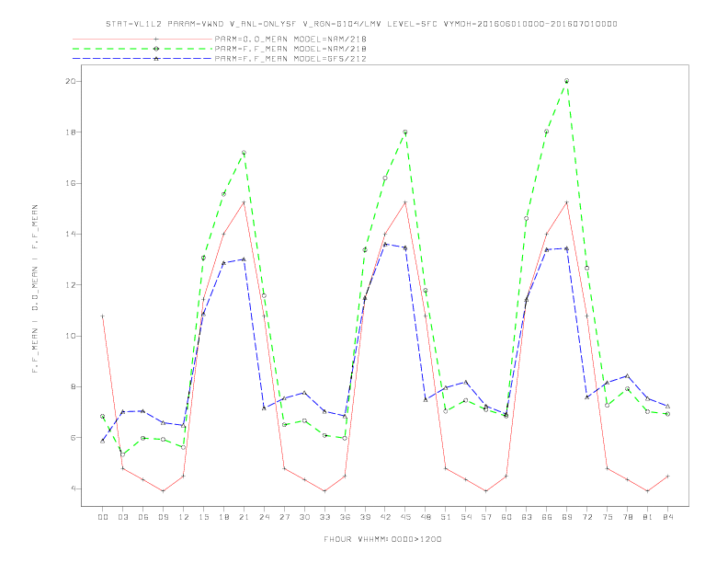
Task: Click x-axis forecast hour label 24
Action: 264,517
